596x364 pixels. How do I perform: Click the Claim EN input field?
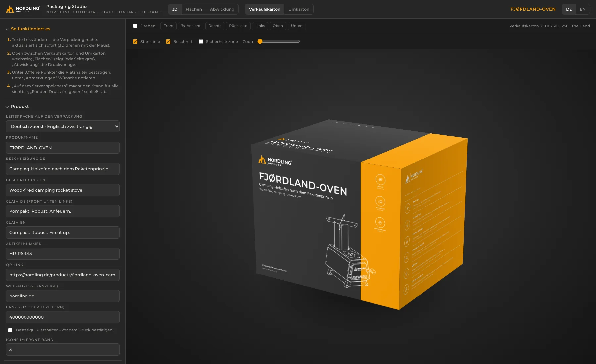[63, 233]
